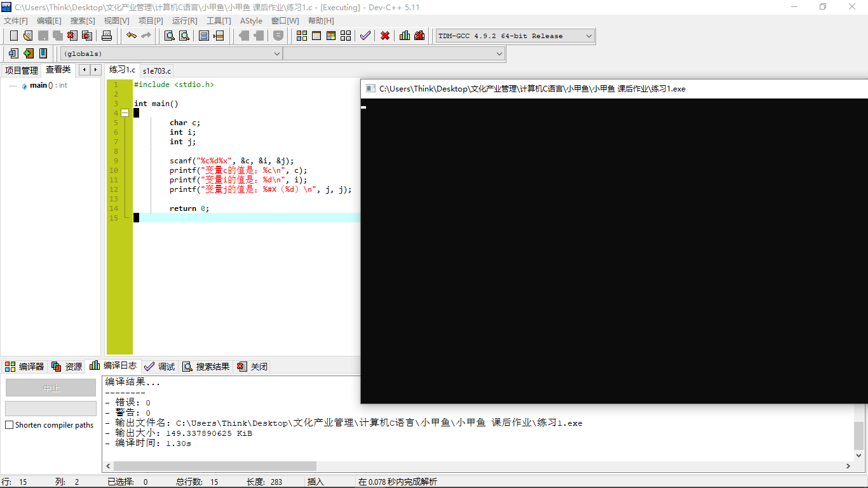Open the 运行[R] menu
Image resolution: width=868 pixels, height=488 pixels.
pos(184,21)
